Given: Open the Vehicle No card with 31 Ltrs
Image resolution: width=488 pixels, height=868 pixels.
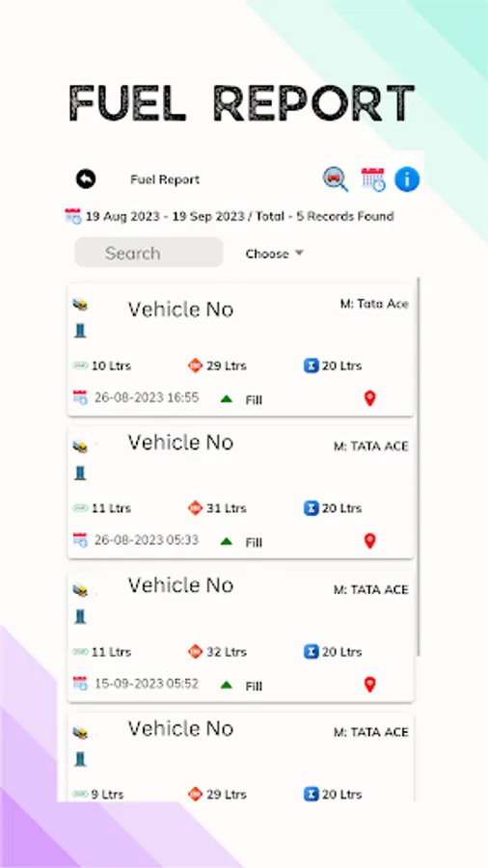Looking at the screenshot, I should [x=241, y=492].
